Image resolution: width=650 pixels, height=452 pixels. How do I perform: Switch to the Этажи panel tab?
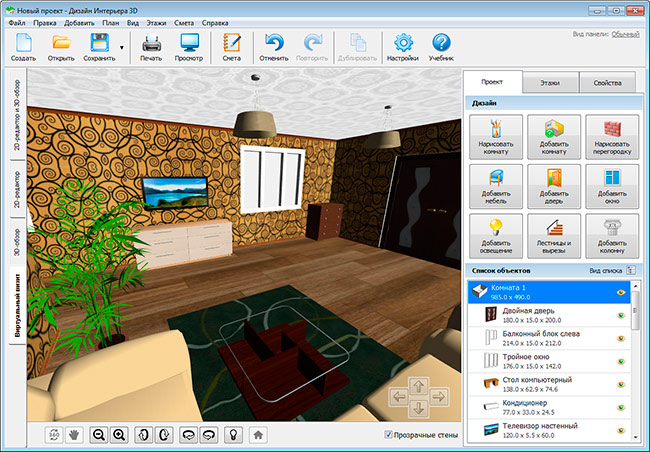point(550,83)
